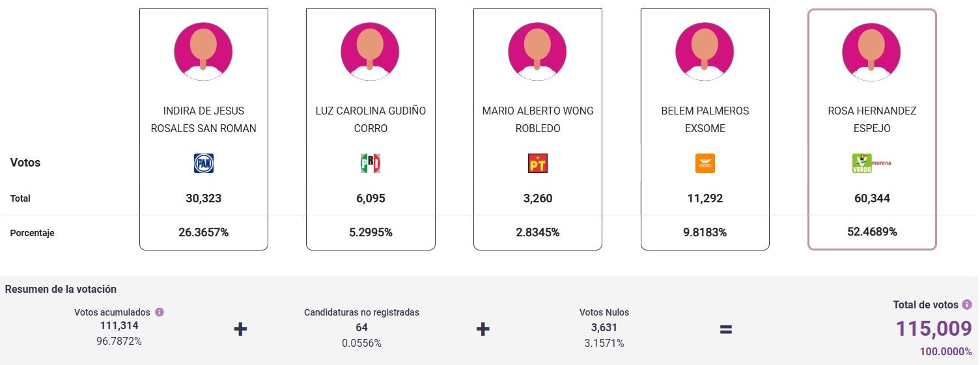Image resolution: width=980 pixels, height=365 pixels.
Task: Click the 26.3657% percentage value
Action: point(204,232)
